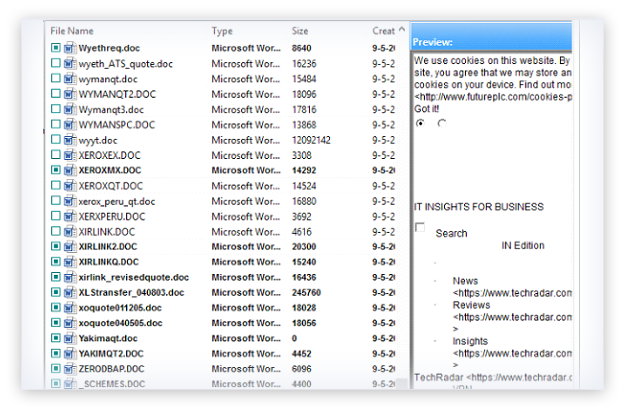This screenshot has width=624, height=409.
Task: Click the Word icon for xoquote040505.doc
Action: pyautogui.click(x=69, y=323)
